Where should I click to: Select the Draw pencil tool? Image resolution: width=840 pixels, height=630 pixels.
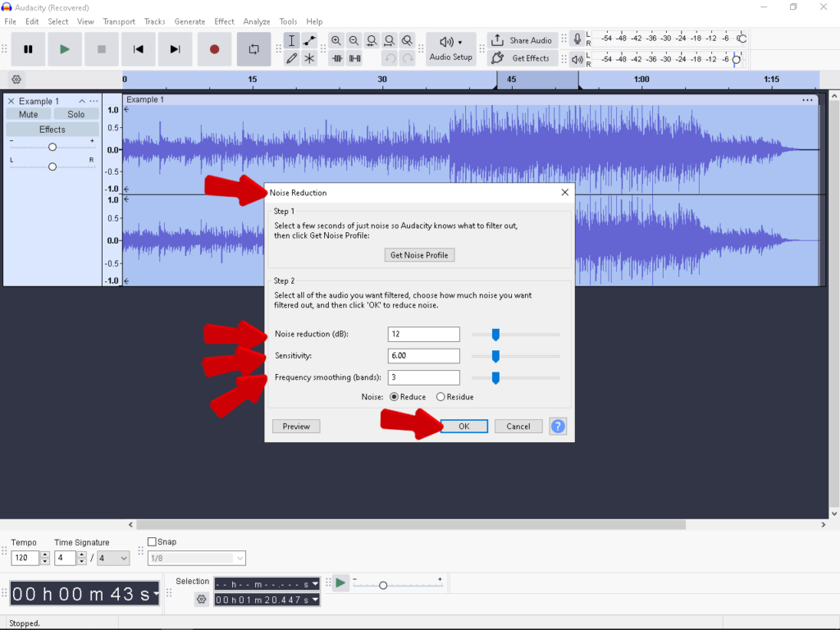(x=291, y=58)
